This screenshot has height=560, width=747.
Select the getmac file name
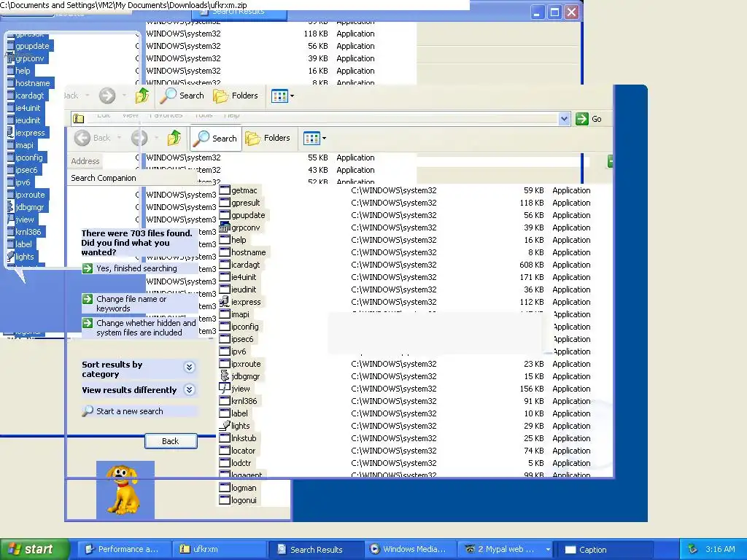(244, 190)
